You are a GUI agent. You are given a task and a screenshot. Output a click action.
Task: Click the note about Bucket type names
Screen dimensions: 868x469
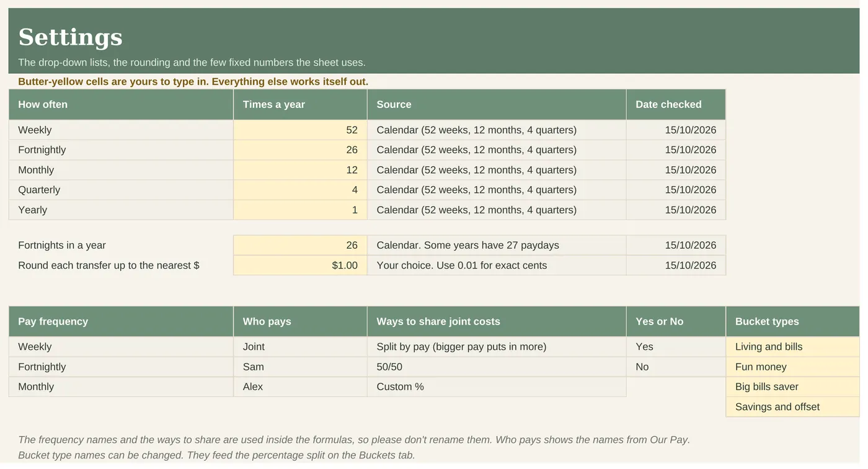click(x=216, y=455)
